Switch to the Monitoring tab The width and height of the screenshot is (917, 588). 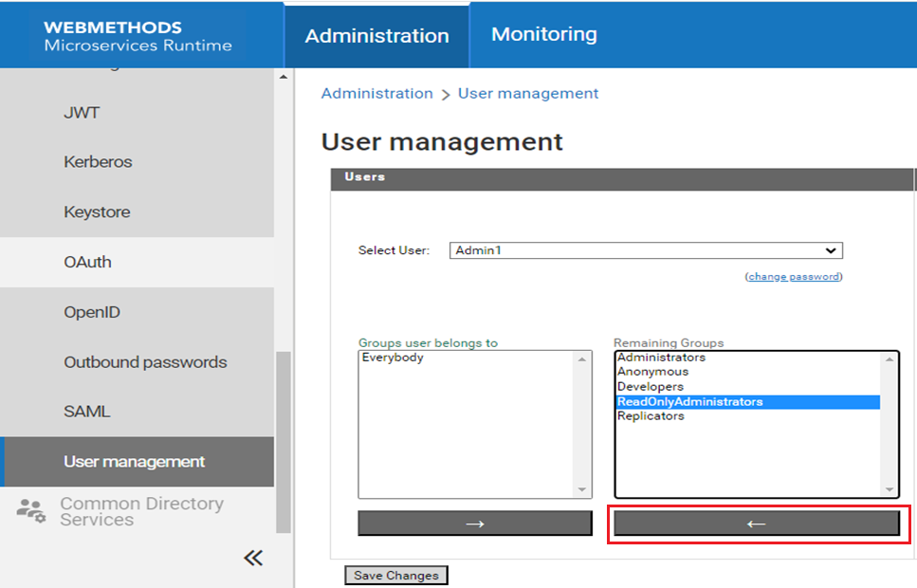pyautogui.click(x=543, y=34)
